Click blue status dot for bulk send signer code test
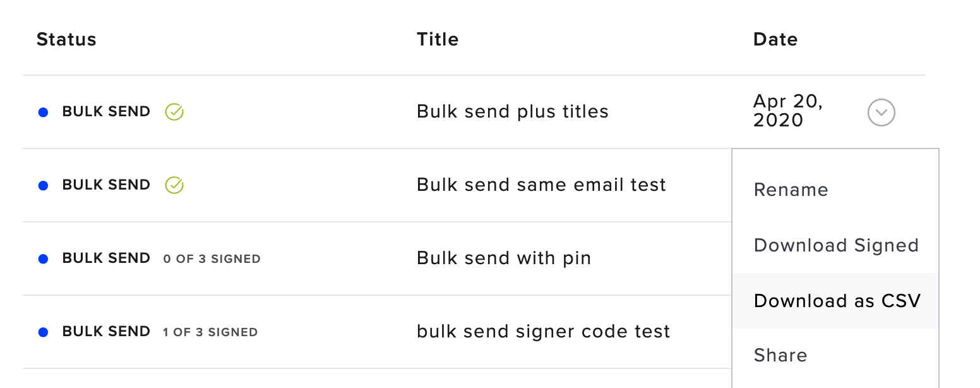 pyautogui.click(x=43, y=332)
